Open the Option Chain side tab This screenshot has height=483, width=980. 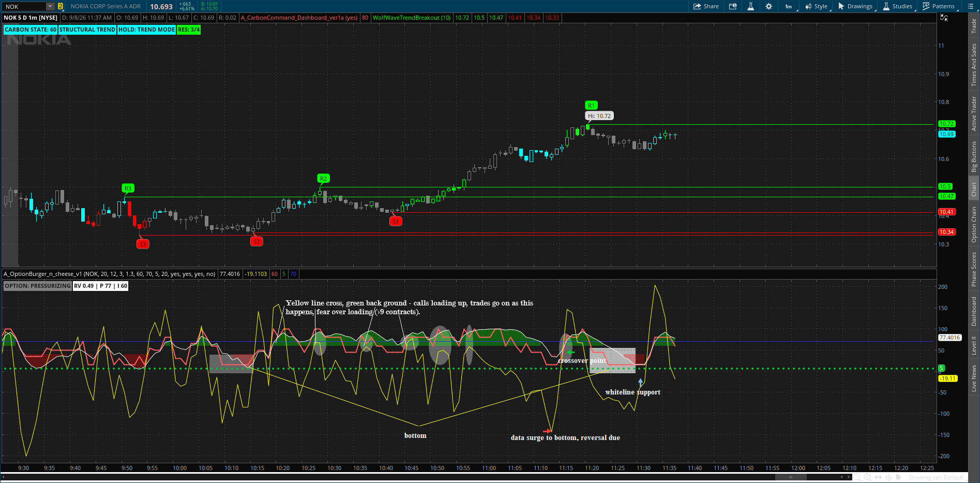point(974,225)
